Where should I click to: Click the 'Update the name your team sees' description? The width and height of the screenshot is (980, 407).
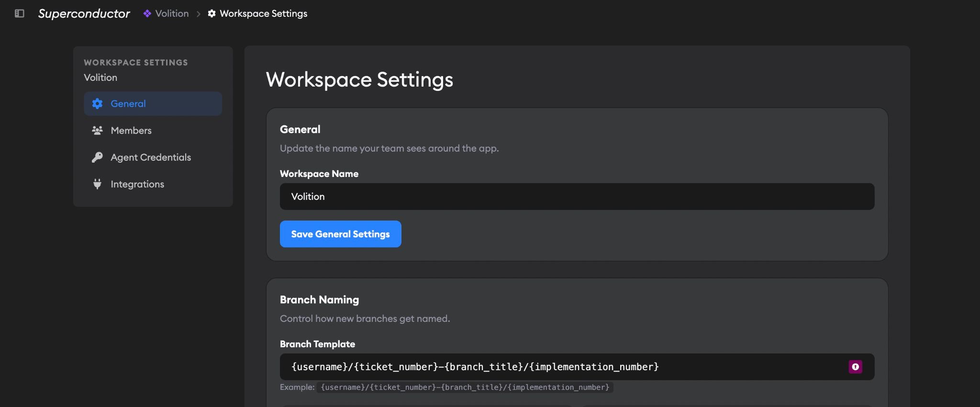coord(389,148)
